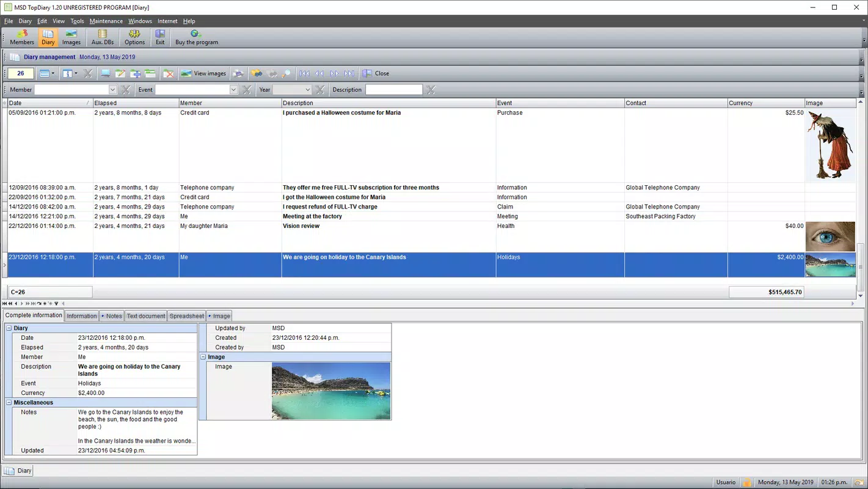Click the Exit toolbar icon
Viewport: 868px width, 489px height.
[160, 37]
